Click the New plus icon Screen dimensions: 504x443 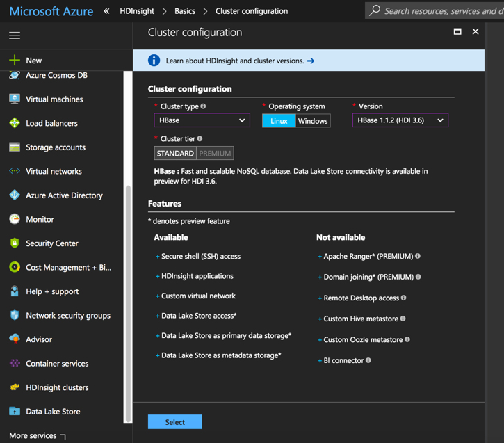(15, 61)
